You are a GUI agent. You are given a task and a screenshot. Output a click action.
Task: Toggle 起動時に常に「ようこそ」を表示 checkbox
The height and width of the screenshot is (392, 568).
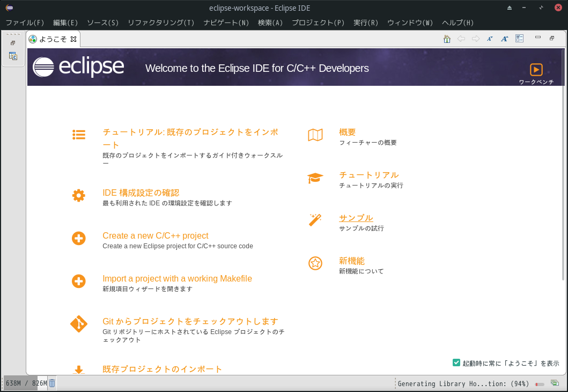pos(456,363)
